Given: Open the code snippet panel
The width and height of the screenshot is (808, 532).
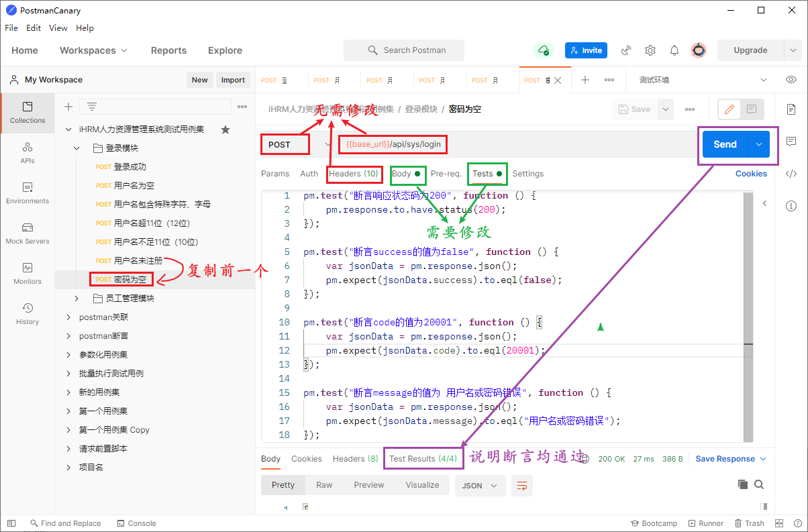Looking at the screenshot, I should [x=791, y=173].
